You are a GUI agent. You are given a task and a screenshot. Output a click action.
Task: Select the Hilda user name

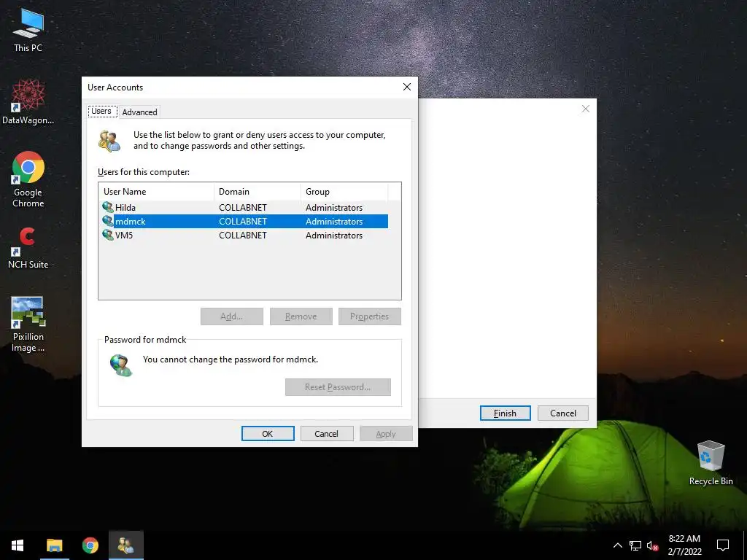click(x=125, y=208)
